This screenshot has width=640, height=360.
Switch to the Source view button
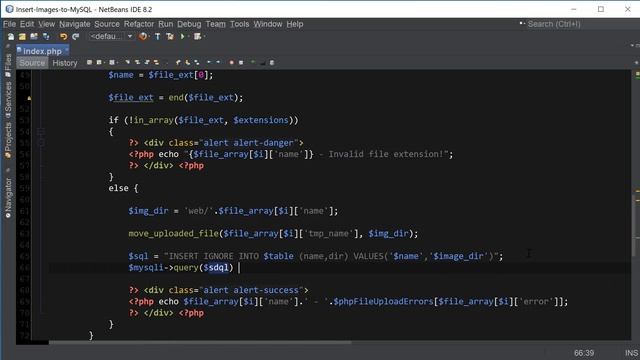pyautogui.click(x=32, y=63)
